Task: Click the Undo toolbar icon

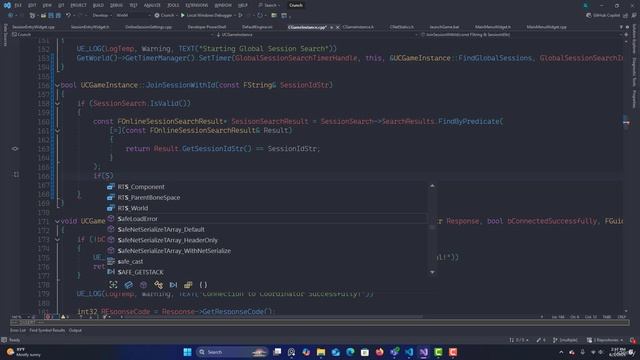Action: 68,16
